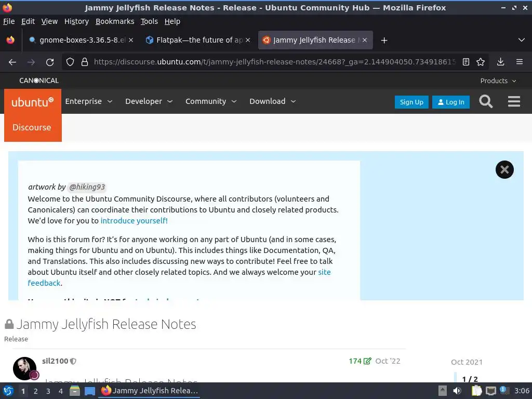The image size is (532, 399).
Task: Click the Canonical logo
Action: (39, 81)
